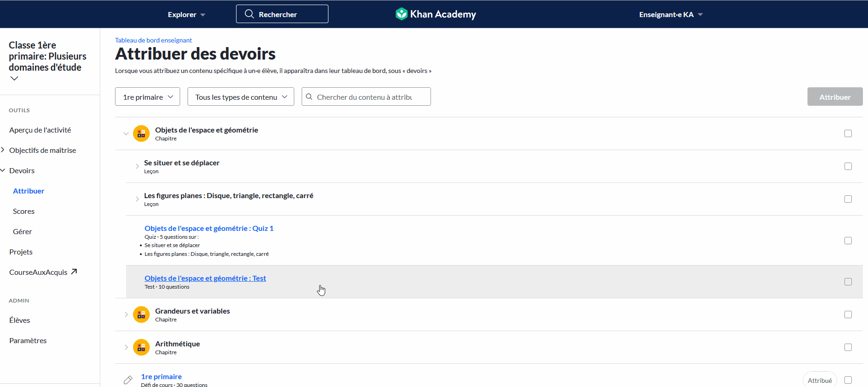The height and width of the screenshot is (387, 868).
Task: Tick the 1re primaire Défi de cours checkbox
Action: pyautogui.click(x=848, y=380)
